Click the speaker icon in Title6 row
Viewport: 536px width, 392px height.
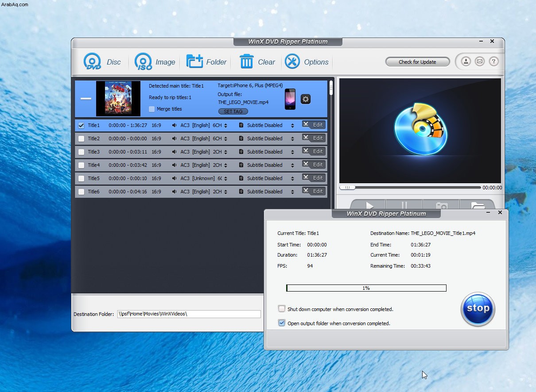click(x=174, y=192)
